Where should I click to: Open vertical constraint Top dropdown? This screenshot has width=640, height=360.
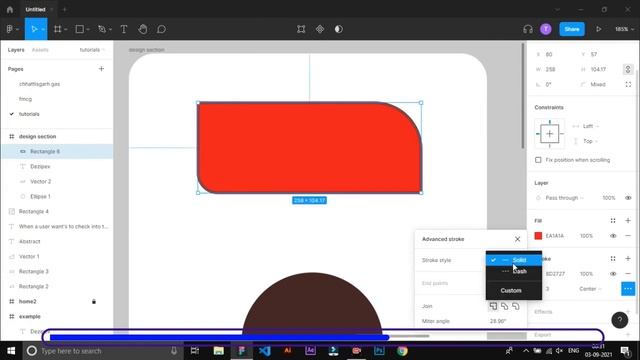(x=586, y=141)
